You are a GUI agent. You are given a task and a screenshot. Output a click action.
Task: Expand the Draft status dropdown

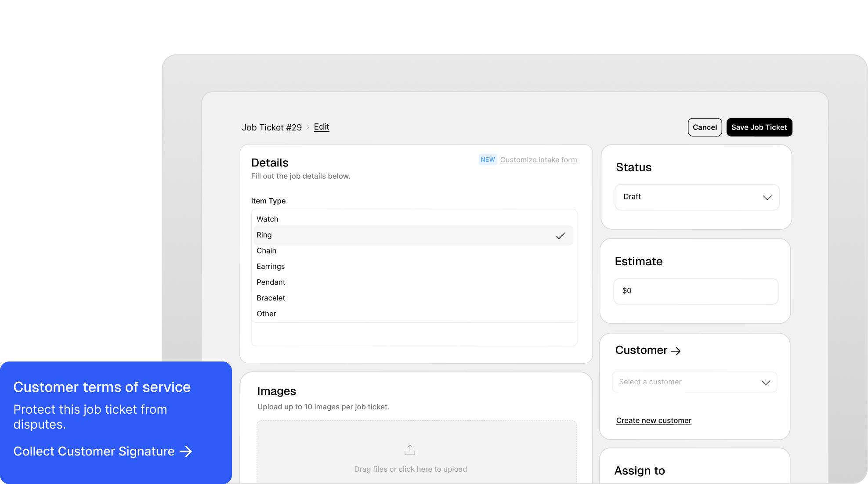point(697,197)
